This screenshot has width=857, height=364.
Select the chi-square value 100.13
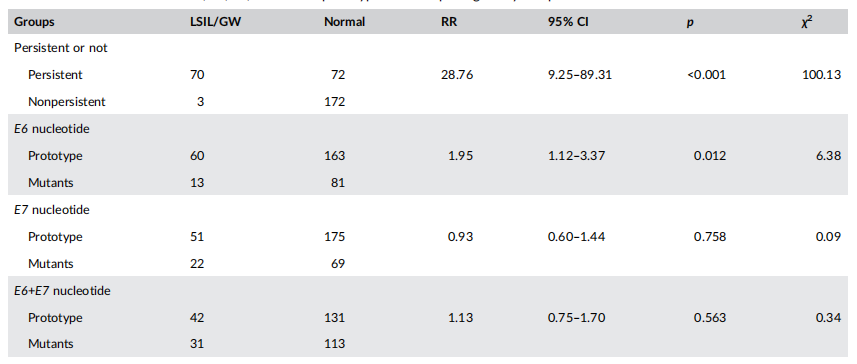pyautogui.click(x=821, y=75)
